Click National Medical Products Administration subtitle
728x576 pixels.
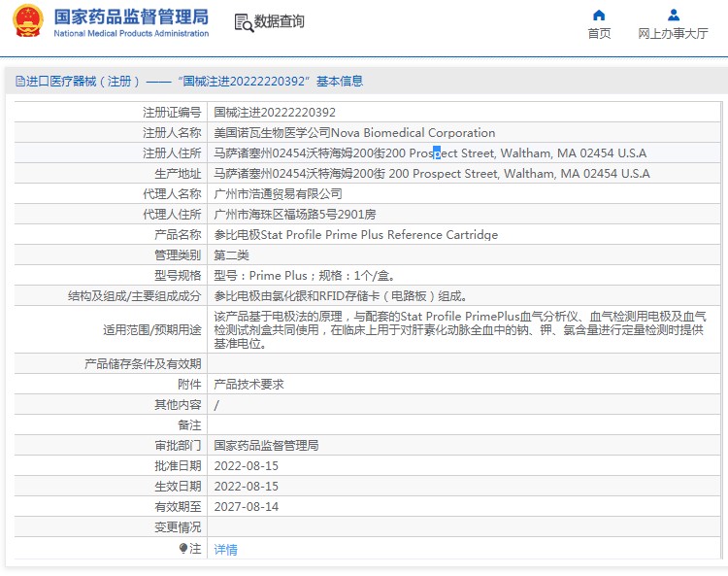[x=131, y=33]
